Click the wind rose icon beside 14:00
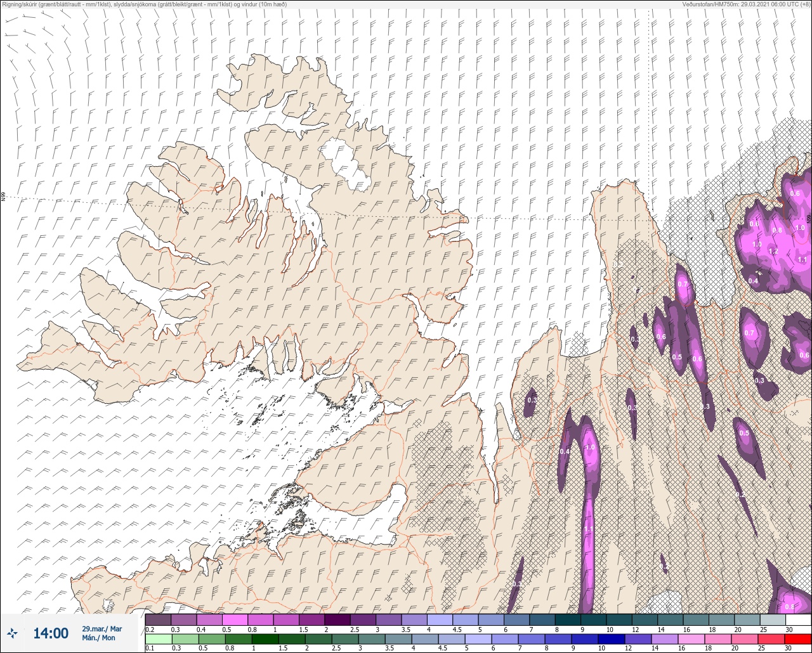The height and width of the screenshot is (653, 812). point(12,633)
